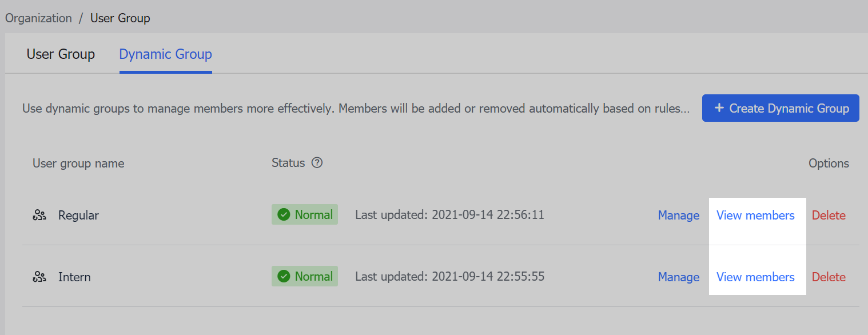The height and width of the screenshot is (335, 868).
Task: Open Manage for the Intern group
Action: [678, 277]
